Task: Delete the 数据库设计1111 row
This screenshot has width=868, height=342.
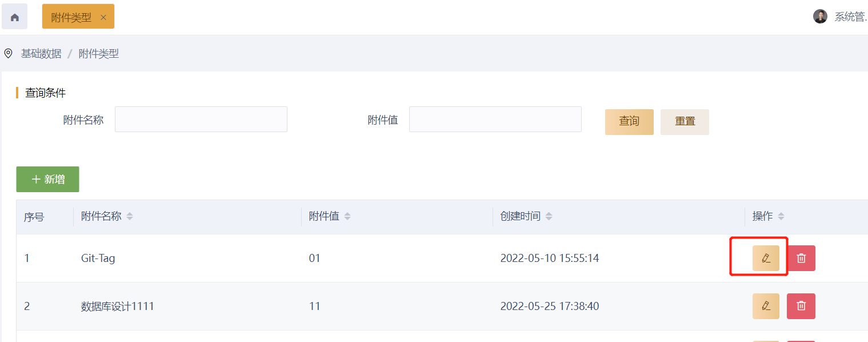Action: 801,306
